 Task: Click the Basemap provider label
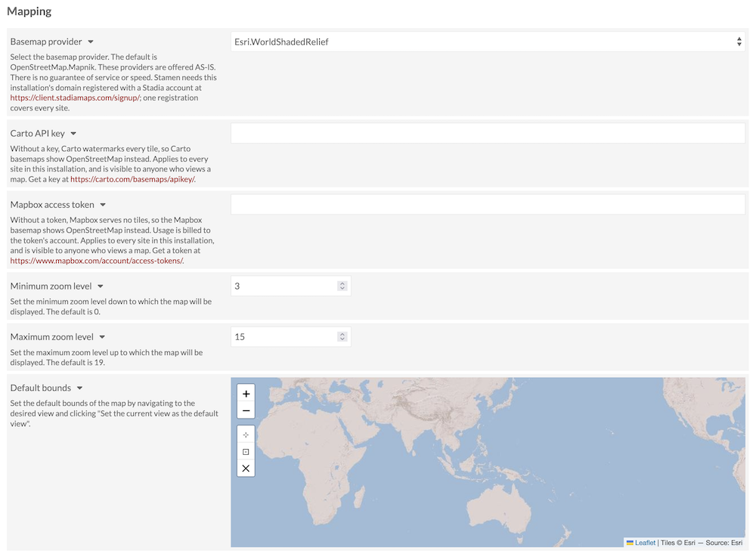pyautogui.click(x=46, y=42)
